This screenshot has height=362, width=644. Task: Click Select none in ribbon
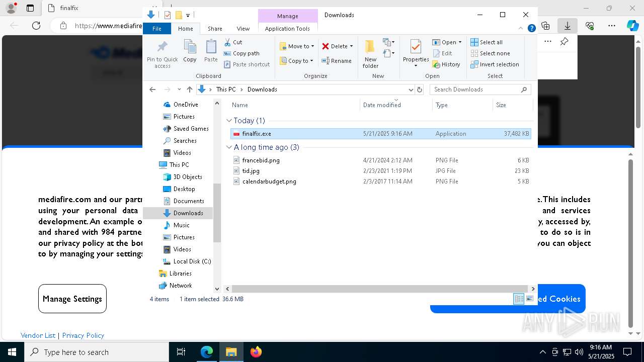click(491, 53)
